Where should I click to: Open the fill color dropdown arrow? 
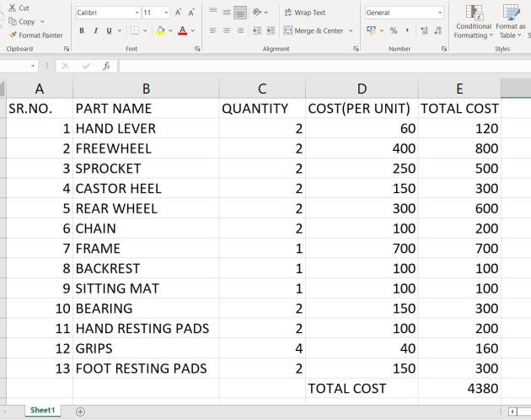point(170,31)
